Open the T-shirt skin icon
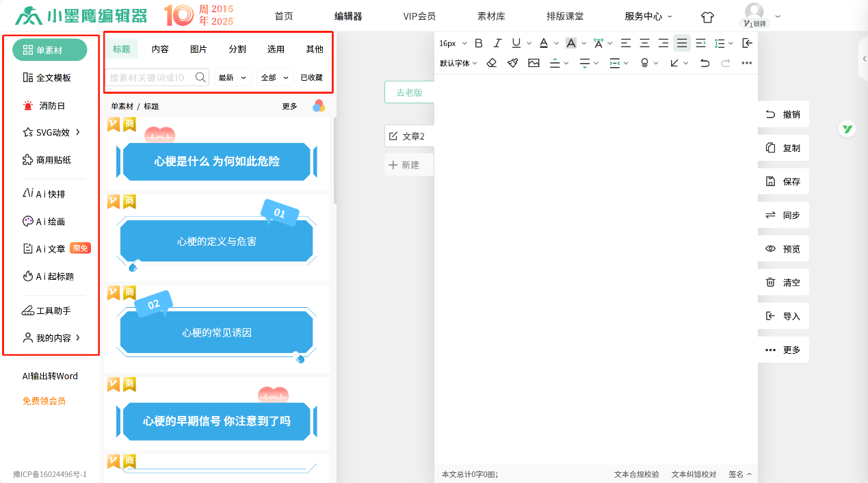 [707, 16]
